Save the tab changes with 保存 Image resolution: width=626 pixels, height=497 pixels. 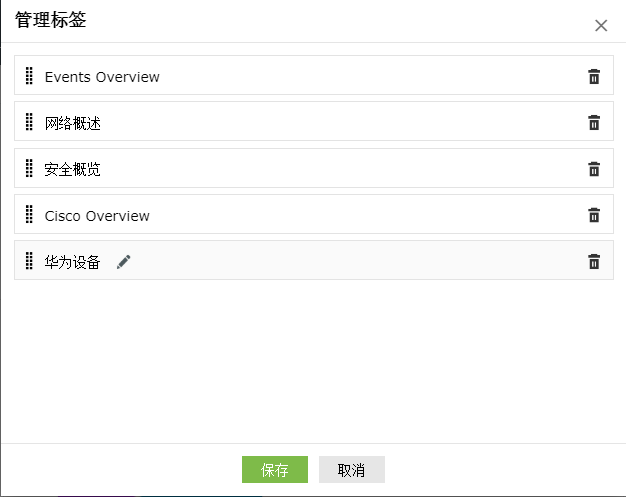[275, 470]
